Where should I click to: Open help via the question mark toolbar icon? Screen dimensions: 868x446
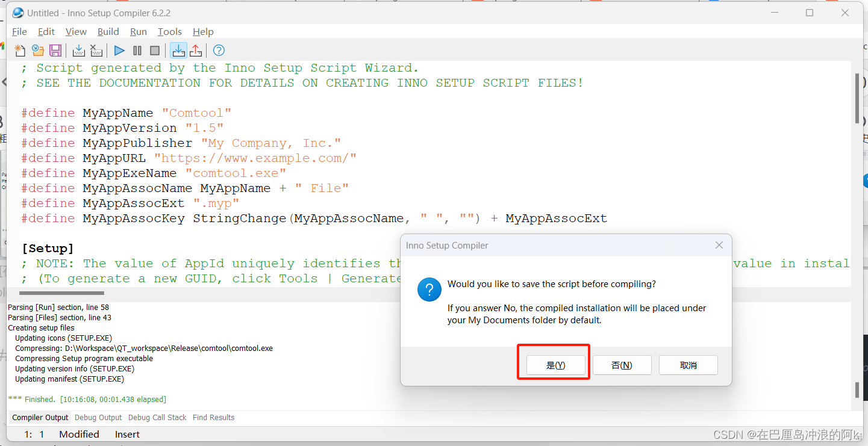coord(219,51)
